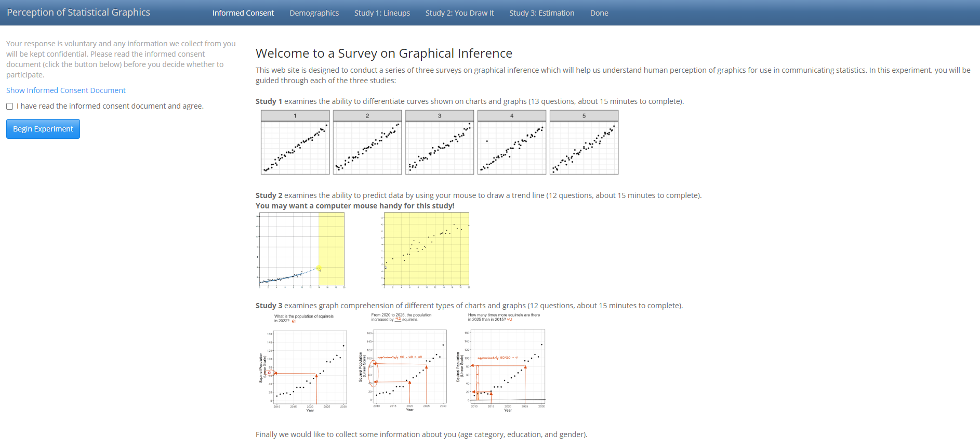Click the bold 'Study 1' label
The image size is (980, 448).
pyautogui.click(x=269, y=101)
